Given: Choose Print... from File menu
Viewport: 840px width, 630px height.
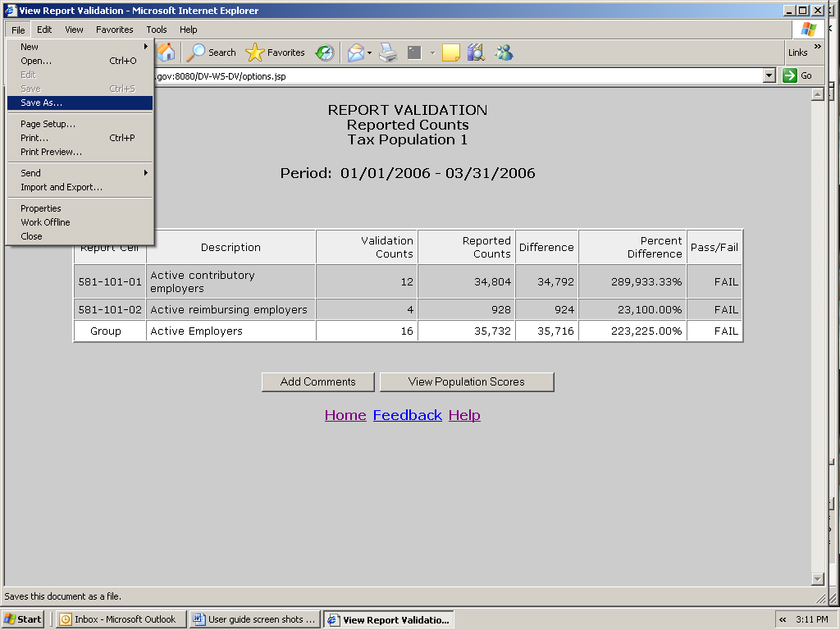Looking at the screenshot, I should pyautogui.click(x=80, y=138).
